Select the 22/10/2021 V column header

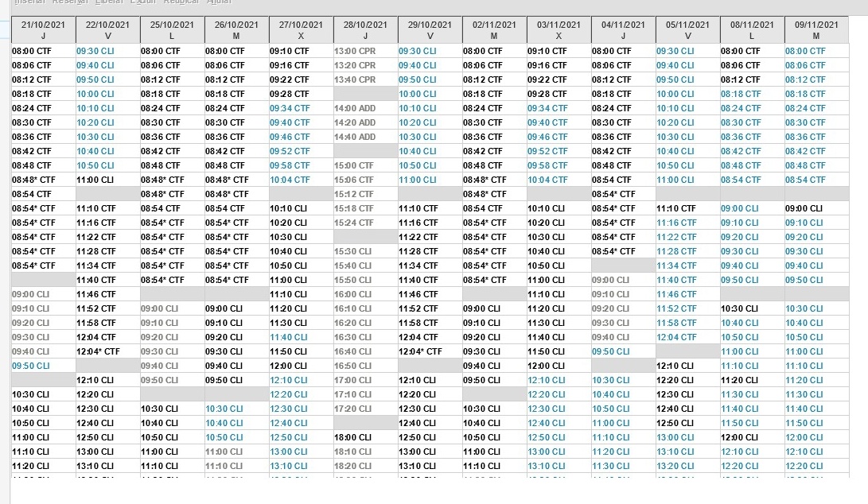coord(107,30)
